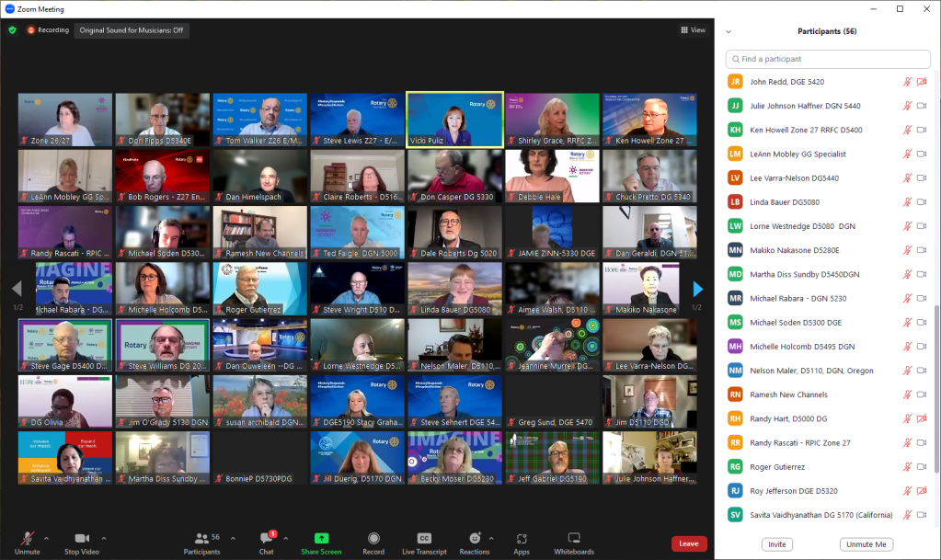Open the View layout menu
The image size is (941, 560).
(x=694, y=29)
